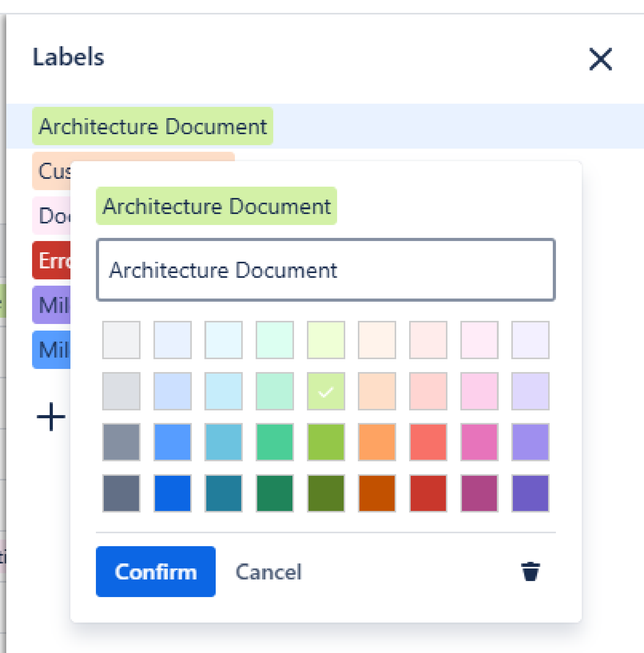Image resolution: width=644 pixels, height=653 pixels.
Task: Choose the teal swatch in bottom row
Action: pos(224,493)
